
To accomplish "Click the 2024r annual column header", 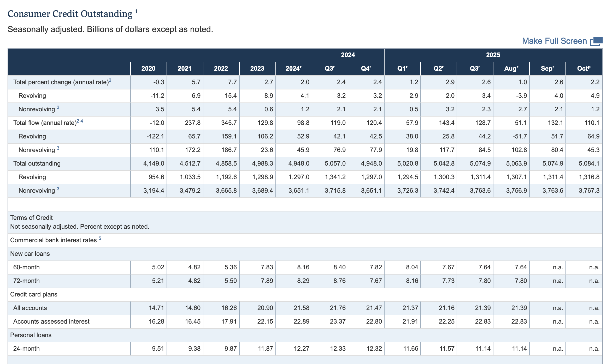I will coord(293,69).
